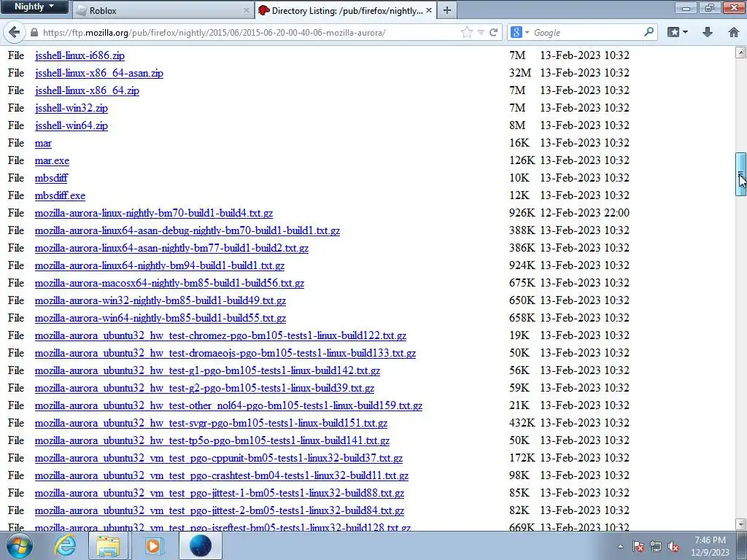Image resolution: width=747 pixels, height=560 pixels.
Task: Open test-tp5o-pgo build141 log link
Action: [x=212, y=440]
